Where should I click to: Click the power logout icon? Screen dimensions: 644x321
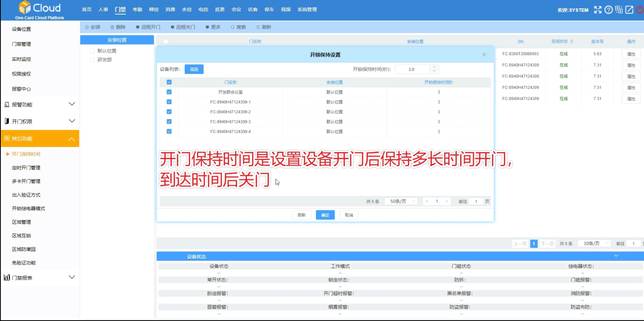pyautogui.click(x=640, y=10)
